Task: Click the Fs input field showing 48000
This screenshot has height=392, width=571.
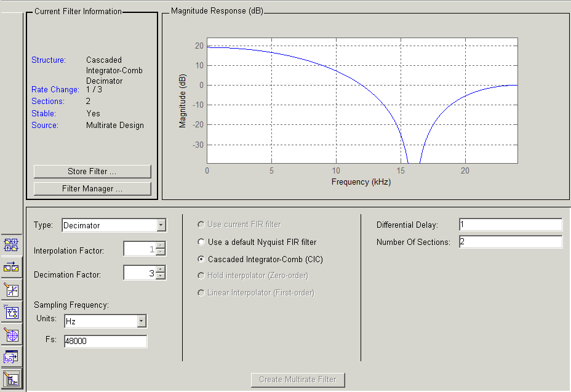Action: point(106,341)
